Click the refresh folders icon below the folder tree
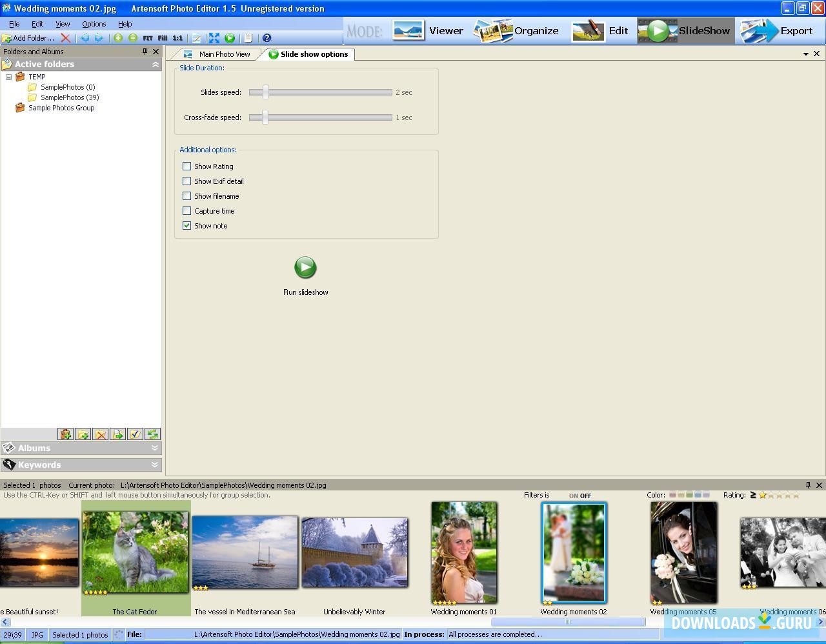The width and height of the screenshot is (826, 644). [153, 434]
